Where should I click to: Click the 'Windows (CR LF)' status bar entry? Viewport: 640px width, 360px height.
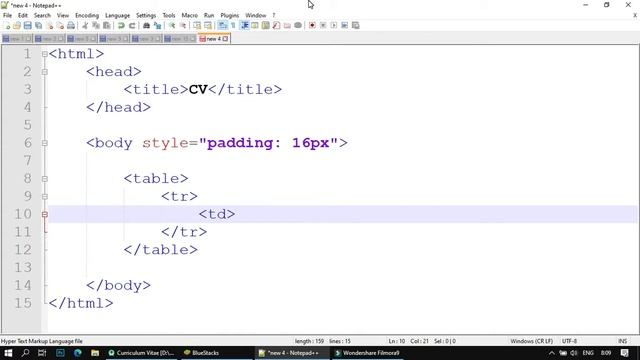tap(531, 341)
